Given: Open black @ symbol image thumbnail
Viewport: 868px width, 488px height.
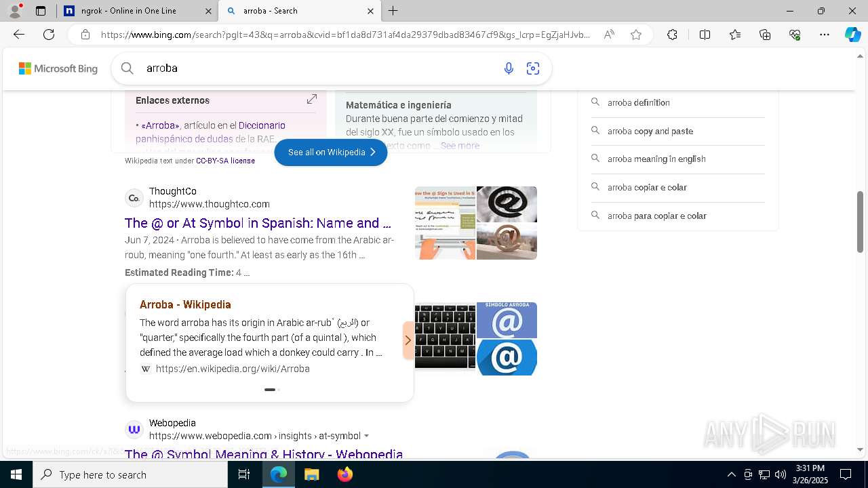Looking at the screenshot, I should 507,204.
